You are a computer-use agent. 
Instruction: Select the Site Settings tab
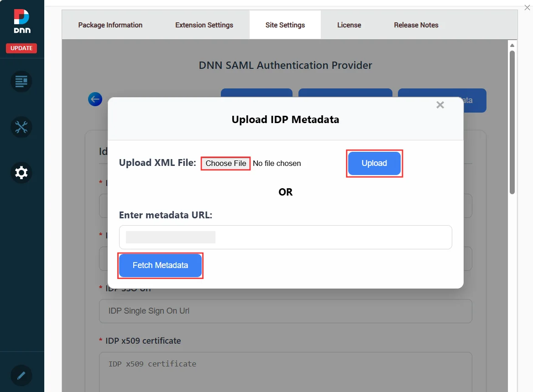[285, 25]
